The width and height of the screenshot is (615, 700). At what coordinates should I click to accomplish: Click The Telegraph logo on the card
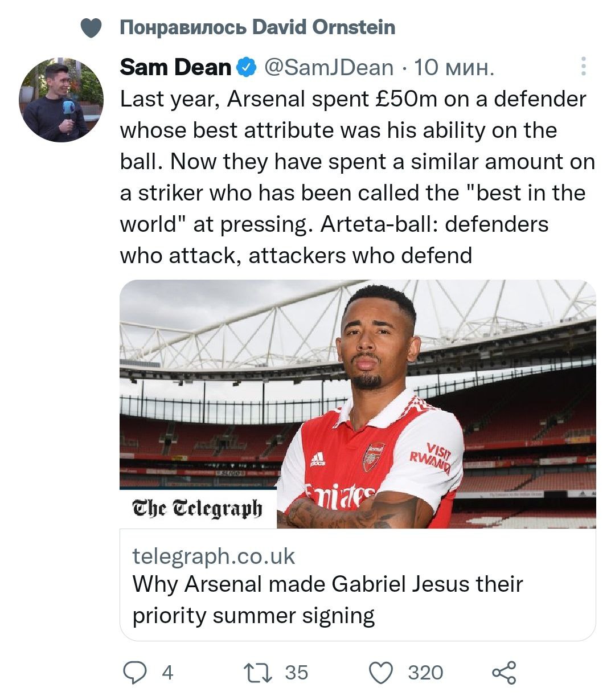pyautogui.click(x=197, y=507)
